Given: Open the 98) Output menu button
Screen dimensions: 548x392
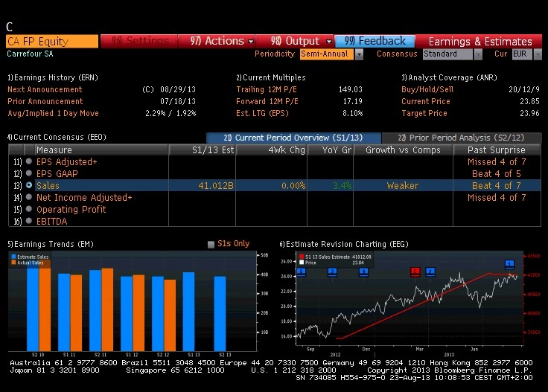Looking at the screenshot, I should pos(296,41).
